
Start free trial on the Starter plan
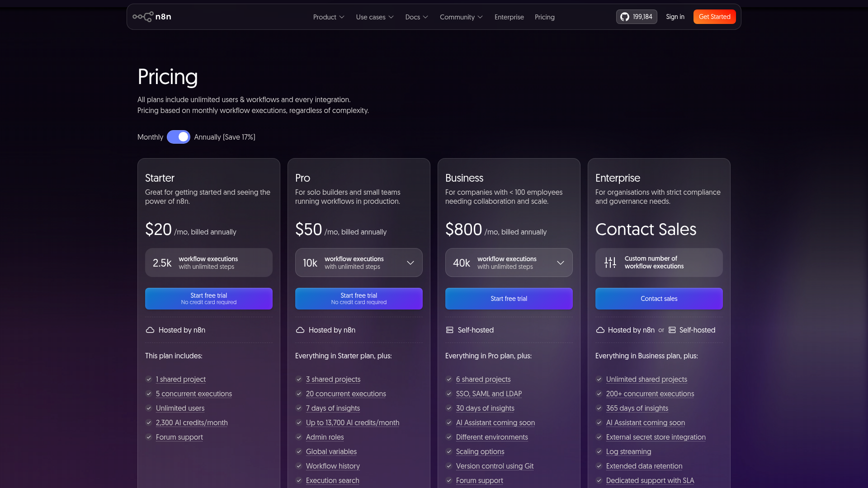click(x=209, y=299)
